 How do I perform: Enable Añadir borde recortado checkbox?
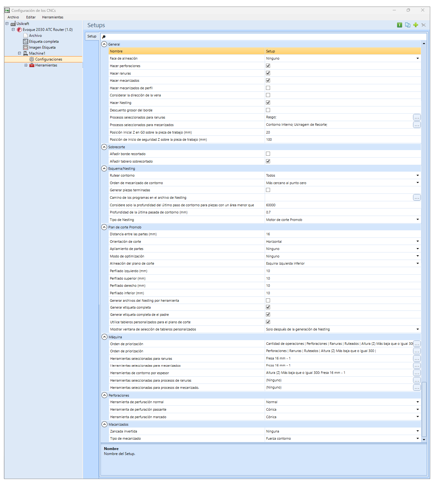(x=268, y=154)
